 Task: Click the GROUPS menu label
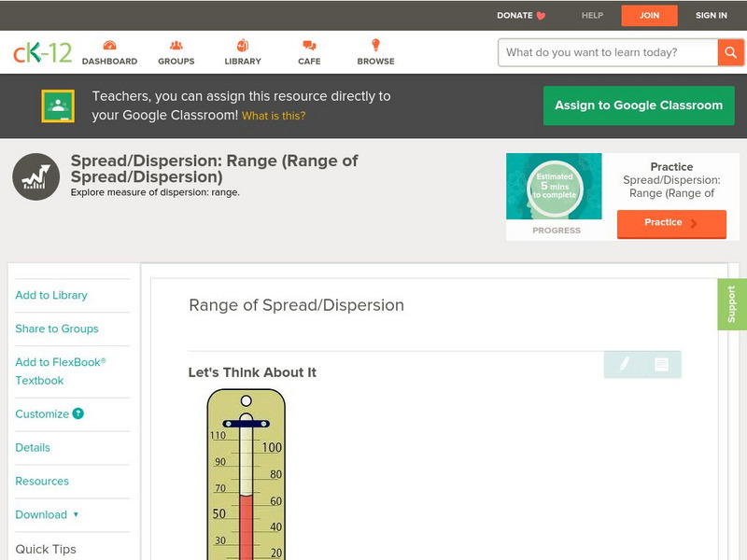click(176, 61)
